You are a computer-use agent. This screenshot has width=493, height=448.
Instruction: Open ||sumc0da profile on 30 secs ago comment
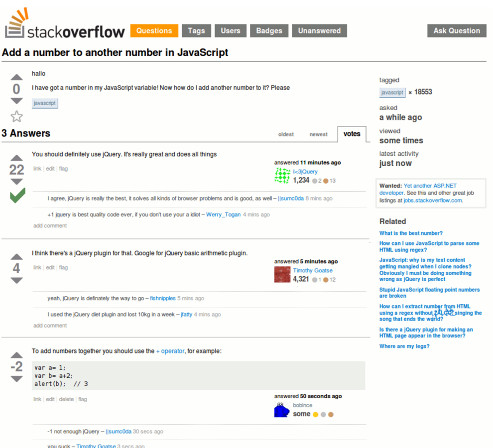pos(119,432)
